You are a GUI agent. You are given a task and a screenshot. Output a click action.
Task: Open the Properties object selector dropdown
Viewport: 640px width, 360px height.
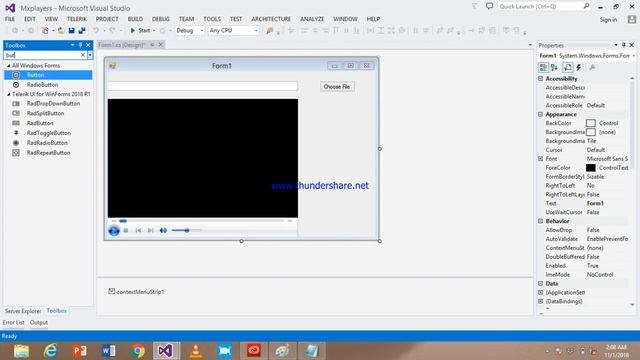pyautogui.click(x=633, y=56)
